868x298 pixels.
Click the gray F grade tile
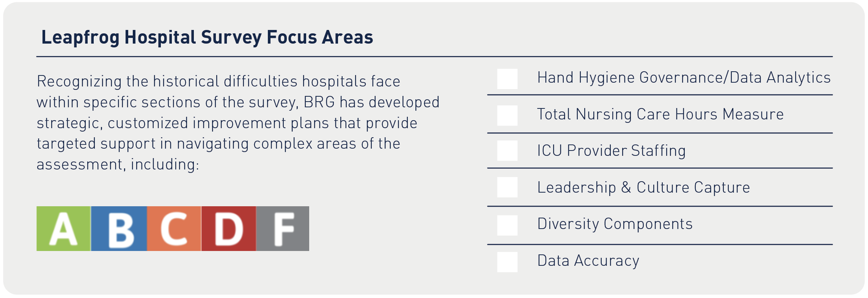[283, 229]
